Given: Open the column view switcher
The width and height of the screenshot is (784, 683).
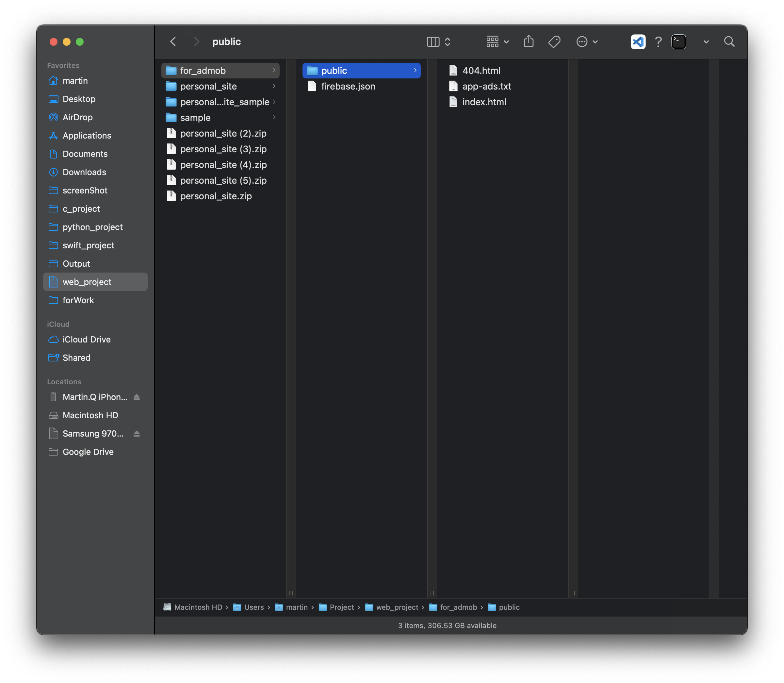Looking at the screenshot, I should pyautogui.click(x=438, y=42).
